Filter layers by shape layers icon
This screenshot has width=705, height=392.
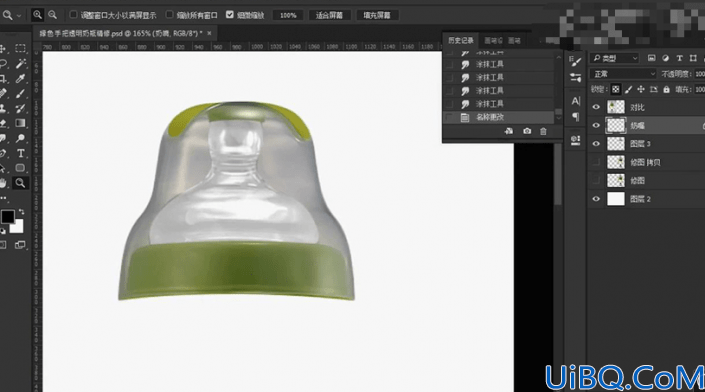click(693, 58)
